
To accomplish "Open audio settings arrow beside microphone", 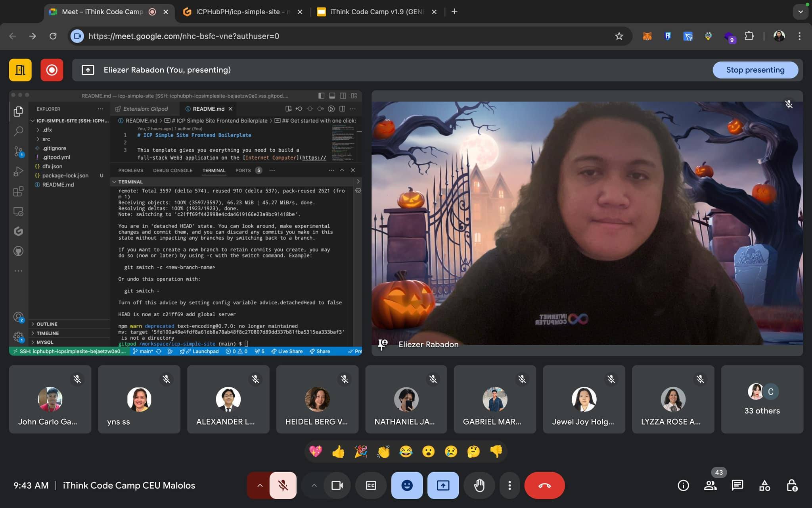I will [260, 485].
